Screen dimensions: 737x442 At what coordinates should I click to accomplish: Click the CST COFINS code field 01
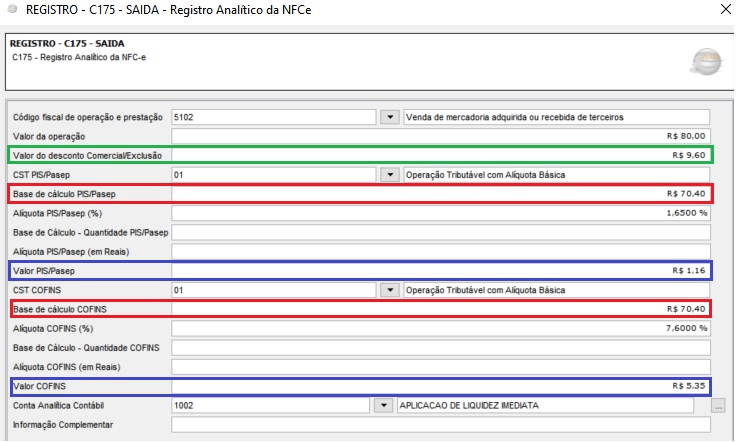point(274,290)
